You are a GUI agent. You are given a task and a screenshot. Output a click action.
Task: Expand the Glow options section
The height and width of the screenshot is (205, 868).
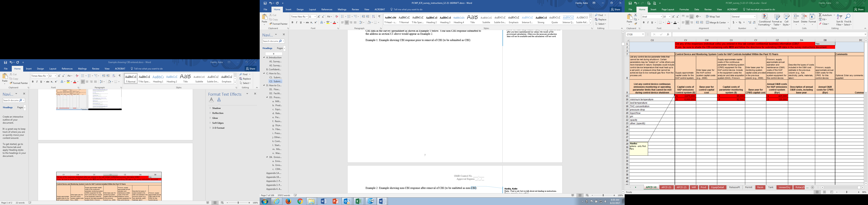click(x=215, y=118)
